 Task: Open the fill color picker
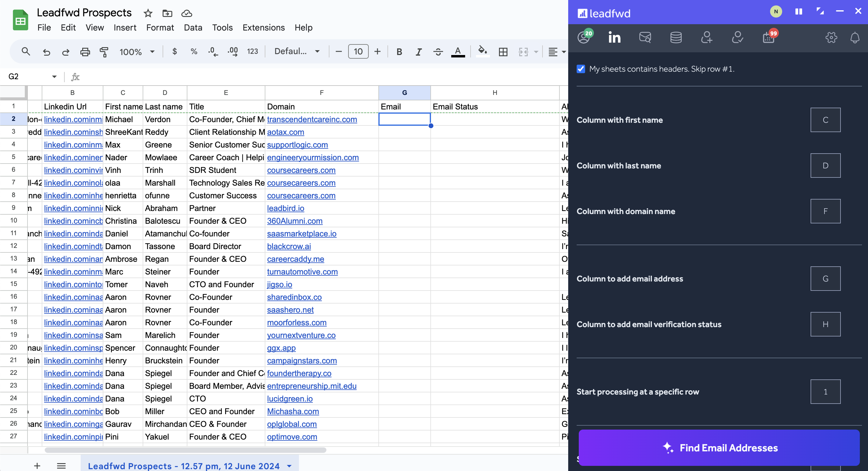tap(483, 52)
